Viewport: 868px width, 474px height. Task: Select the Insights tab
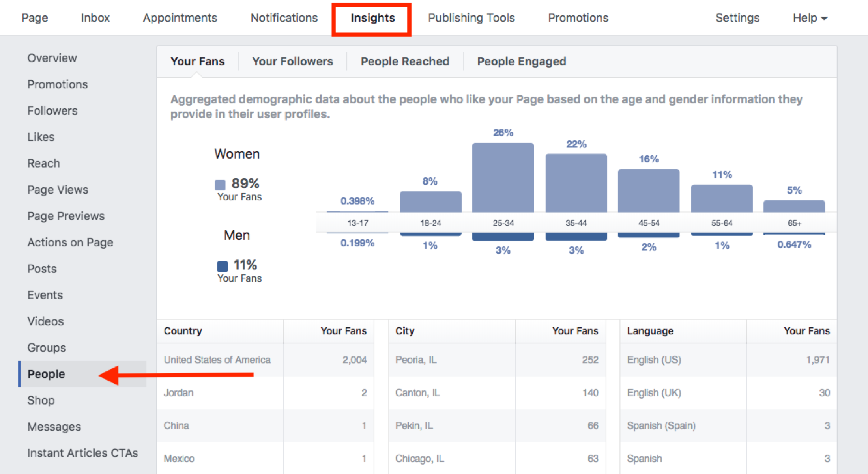click(x=373, y=18)
